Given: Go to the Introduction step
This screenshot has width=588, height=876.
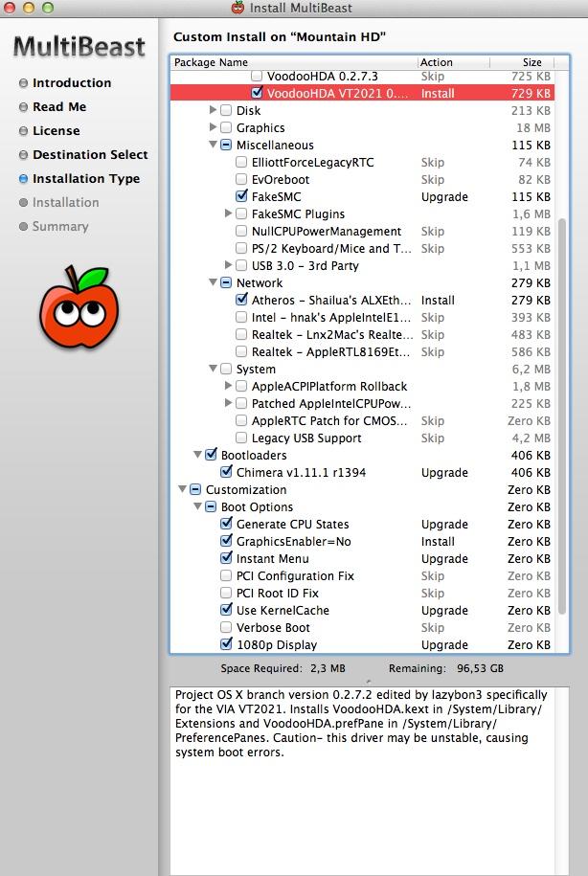Looking at the screenshot, I should [x=72, y=82].
